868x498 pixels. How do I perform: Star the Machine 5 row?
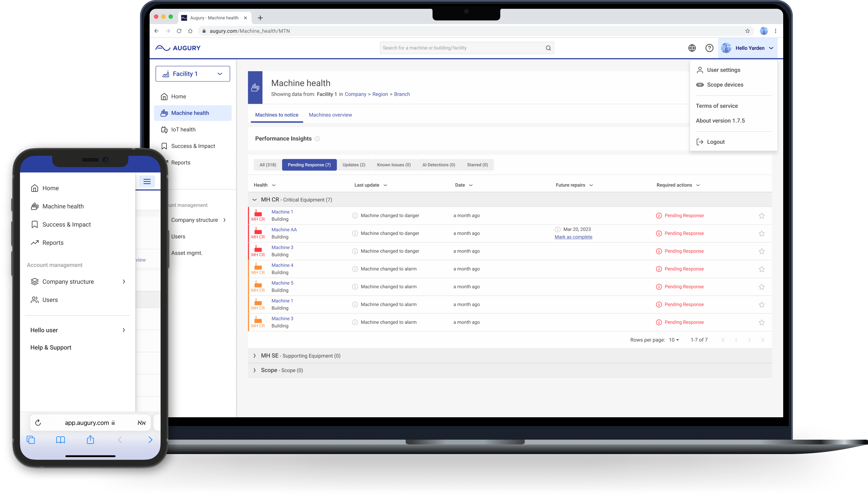(x=762, y=287)
